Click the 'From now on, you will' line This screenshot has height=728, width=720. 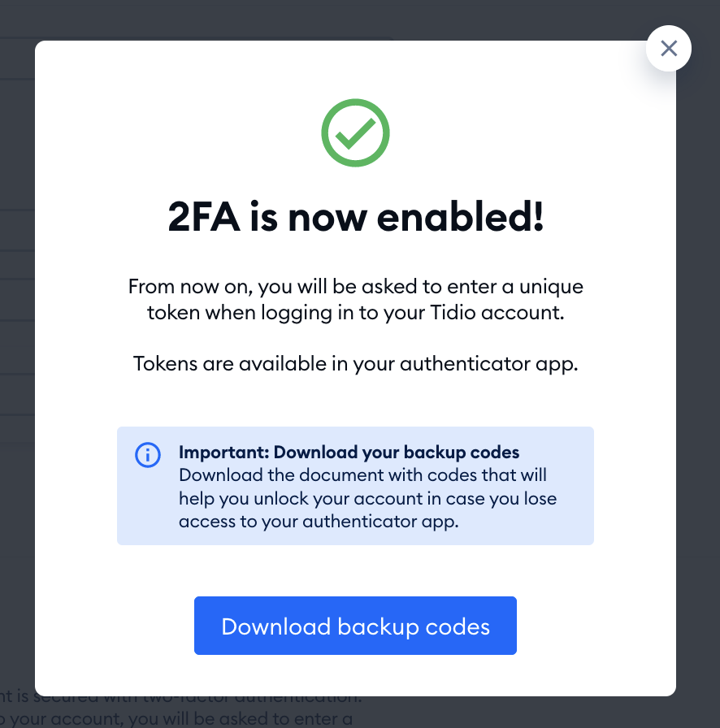[x=355, y=287]
